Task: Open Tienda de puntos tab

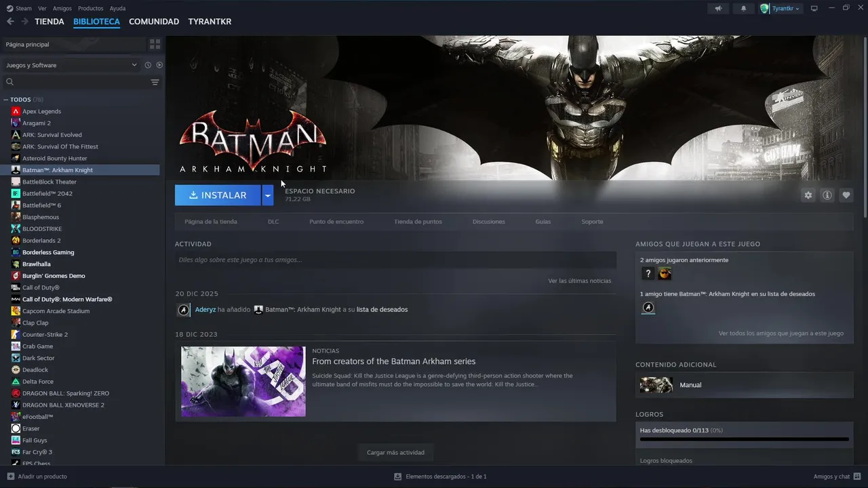Action: [418, 222]
